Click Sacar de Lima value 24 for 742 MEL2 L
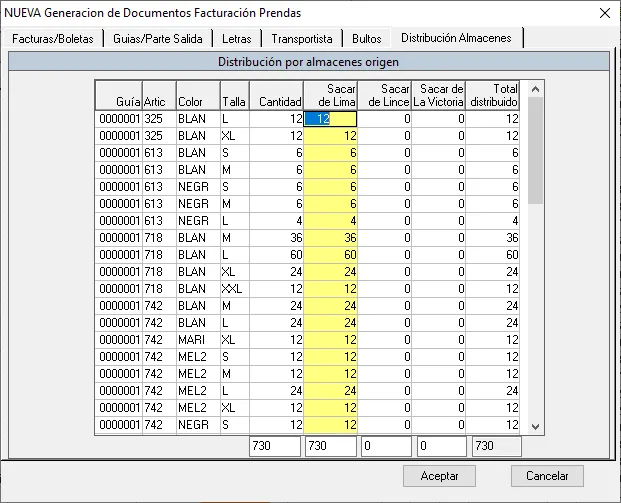This screenshot has height=503, width=621. (330, 391)
